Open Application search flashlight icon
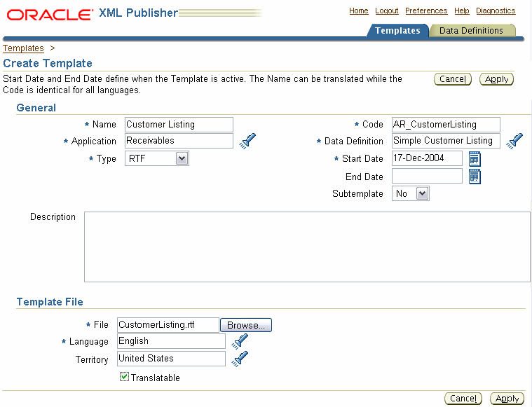532x407 pixels. (247, 141)
